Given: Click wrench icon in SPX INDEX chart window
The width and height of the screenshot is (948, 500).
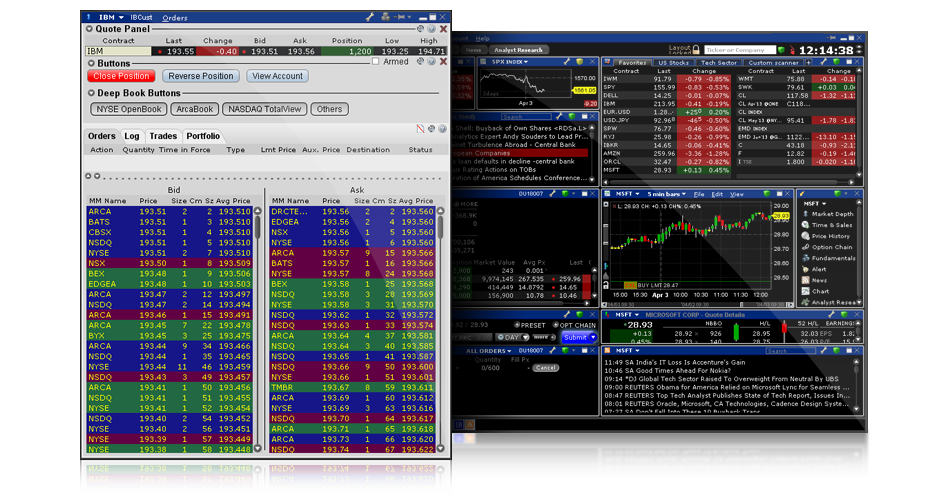Looking at the screenshot, I should tap(567, 62).
